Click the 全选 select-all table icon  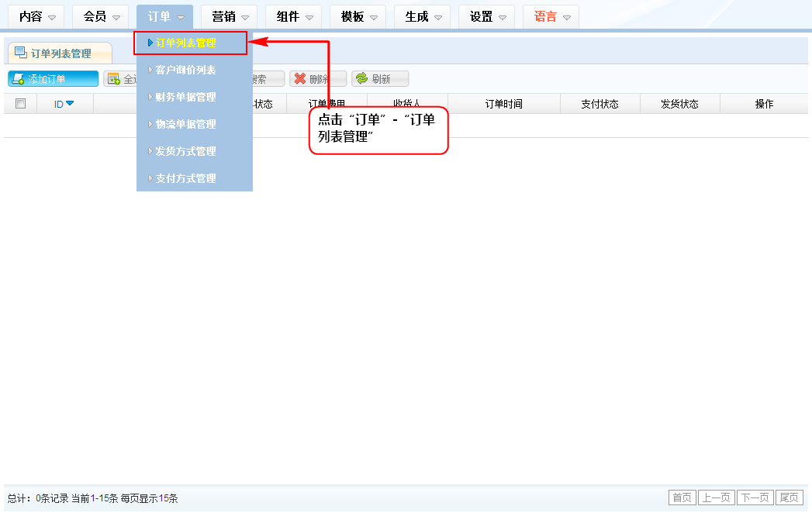coord(113,79)
